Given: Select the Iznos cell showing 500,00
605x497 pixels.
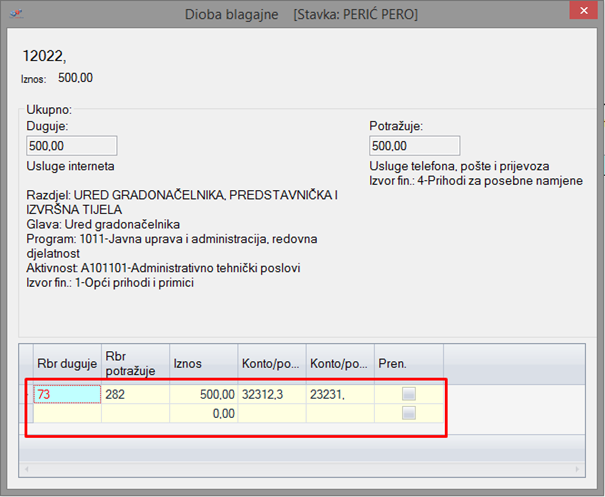Looking at the screenshot, I should pyautogui.click(x=203, y=395).
